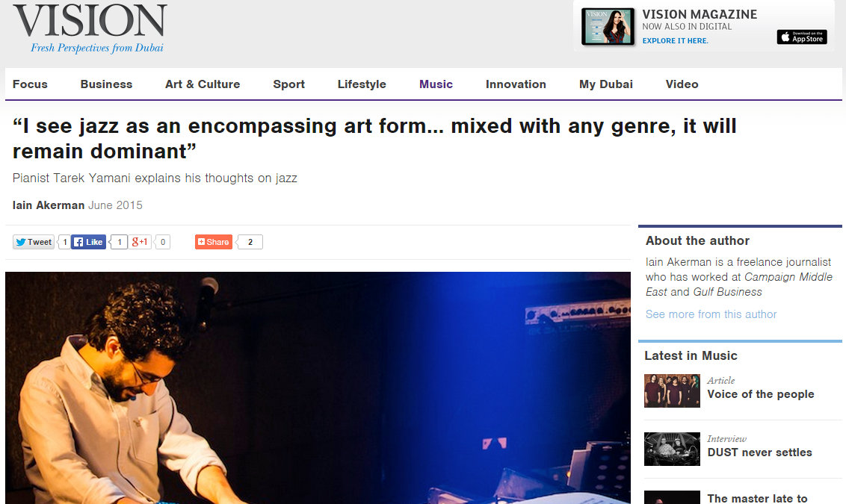Open the My Dubai section
846x504 pixels.
(x=606, y=84)
